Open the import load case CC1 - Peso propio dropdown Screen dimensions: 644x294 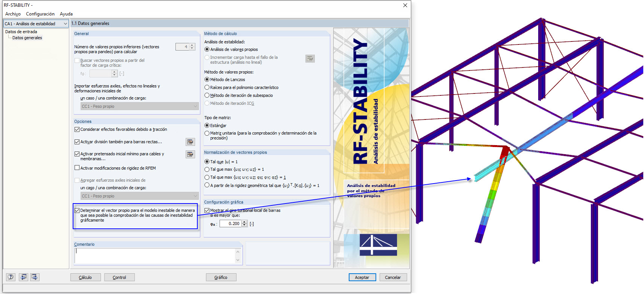pos(140,106)
